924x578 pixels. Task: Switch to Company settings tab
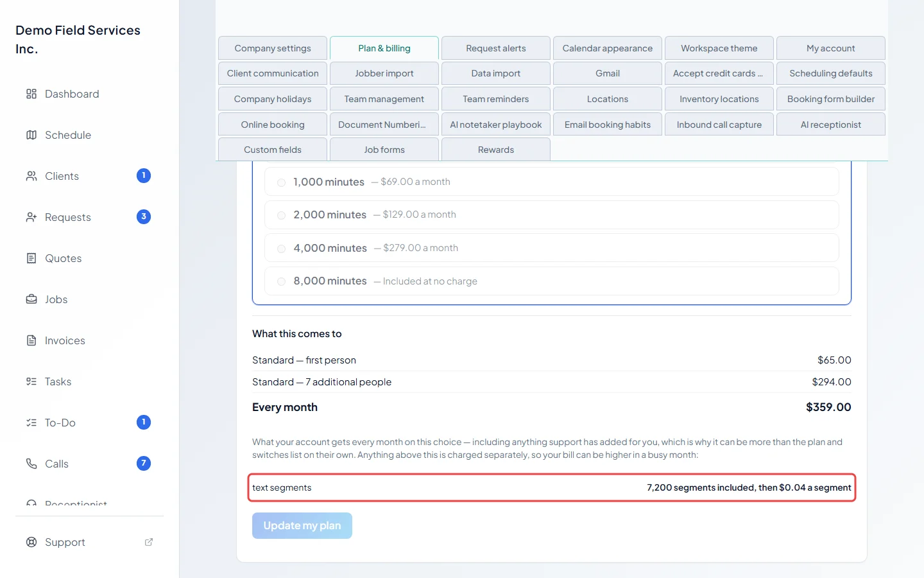(273, 48)
